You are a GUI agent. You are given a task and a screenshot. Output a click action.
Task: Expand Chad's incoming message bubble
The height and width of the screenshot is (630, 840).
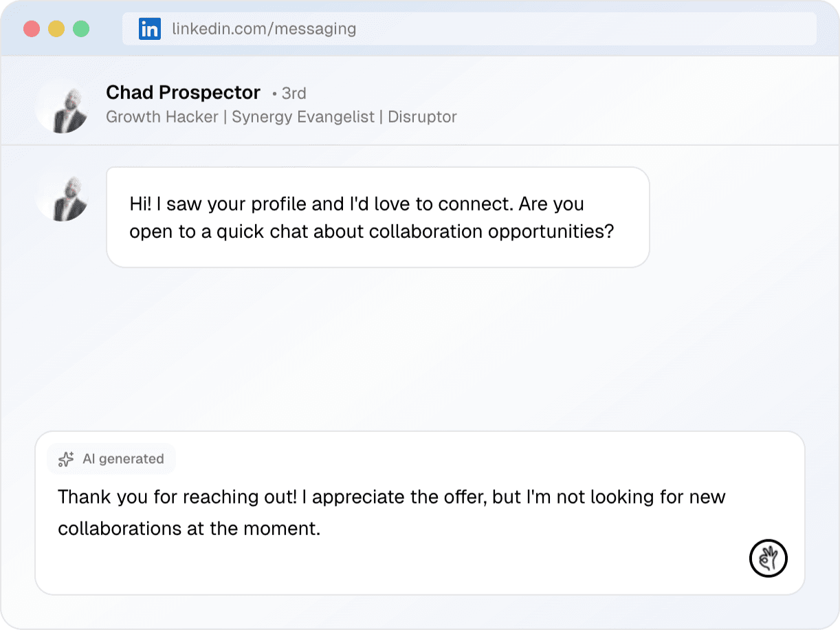(378, 217)
